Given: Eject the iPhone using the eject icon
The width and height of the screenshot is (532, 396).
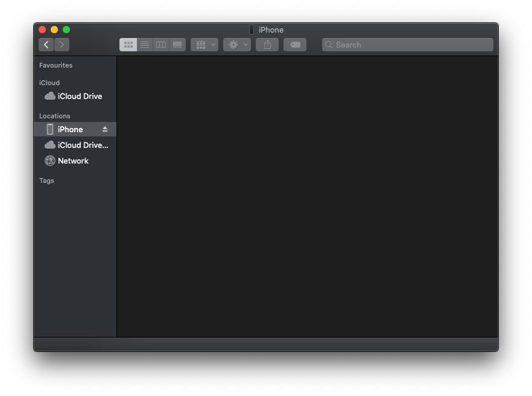Looking at the screenshot, I should click(x=105, y=129).
